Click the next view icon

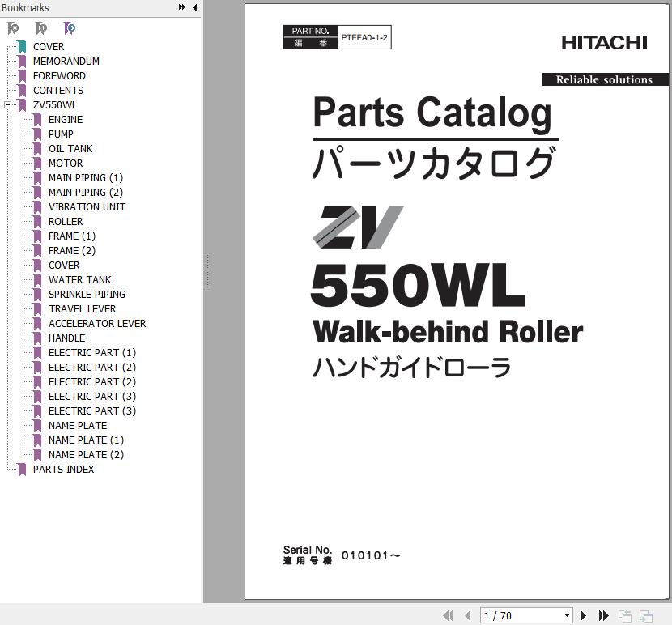[646, 615]
